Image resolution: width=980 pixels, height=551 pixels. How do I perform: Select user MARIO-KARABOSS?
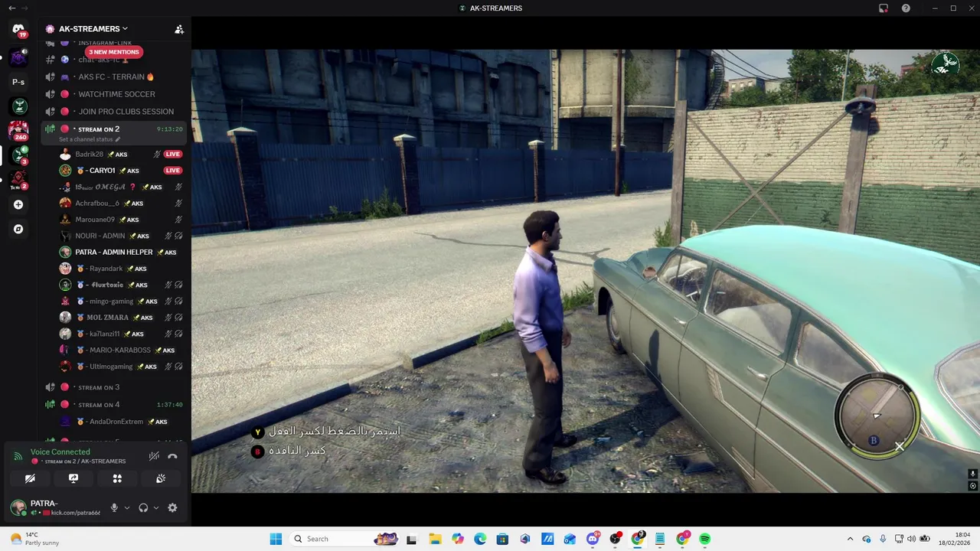coord(121,350)
